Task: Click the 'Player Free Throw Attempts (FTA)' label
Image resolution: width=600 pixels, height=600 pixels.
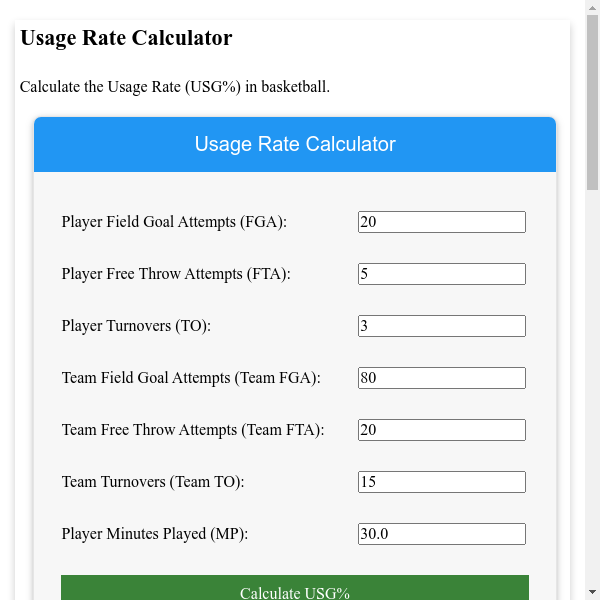Action: [x=176, y=274]
